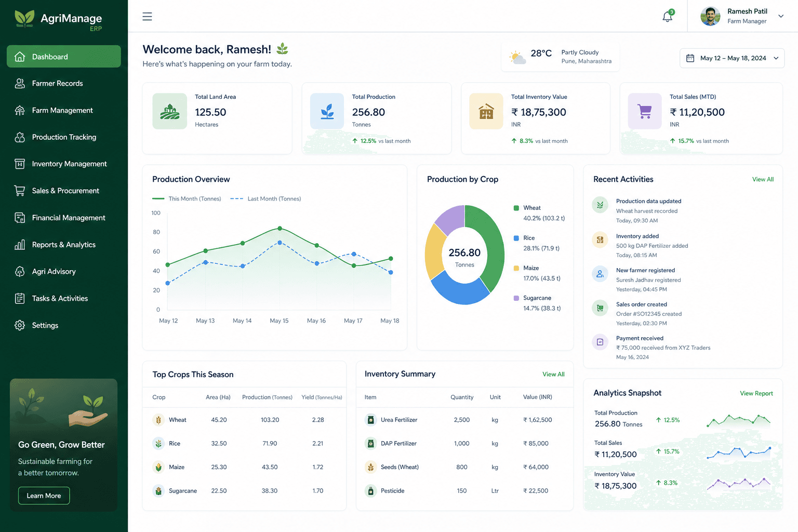
Task: Click the Sugarcane purple legend swatch
Action: click(x=516, y=298)
